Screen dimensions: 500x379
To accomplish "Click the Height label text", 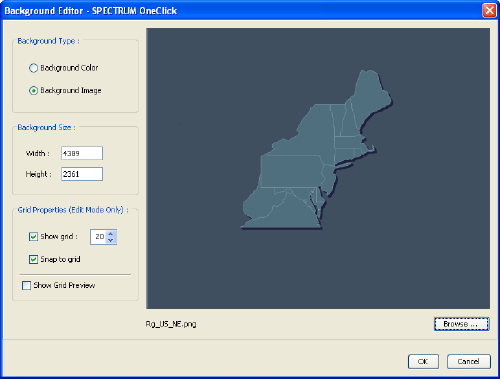I will click(x=39, y=174).
